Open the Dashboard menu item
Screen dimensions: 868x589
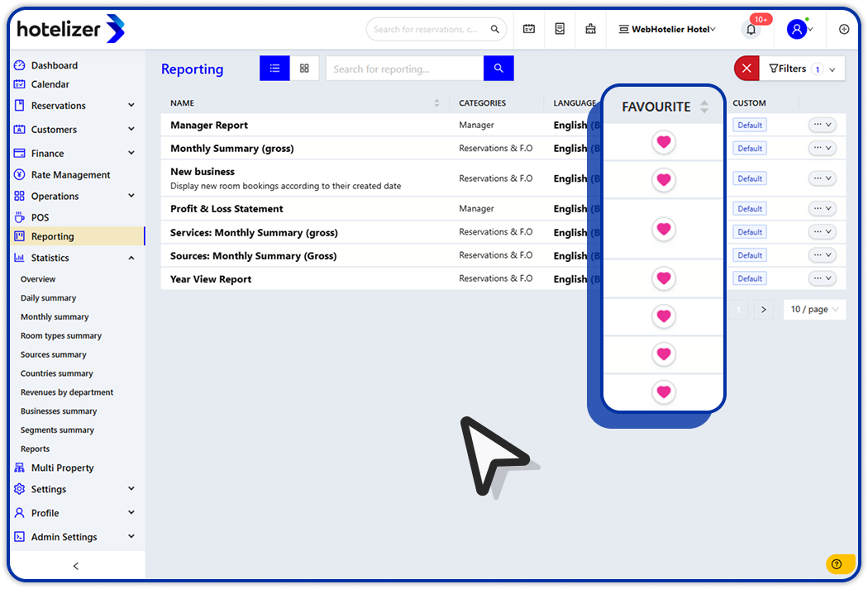54,65
